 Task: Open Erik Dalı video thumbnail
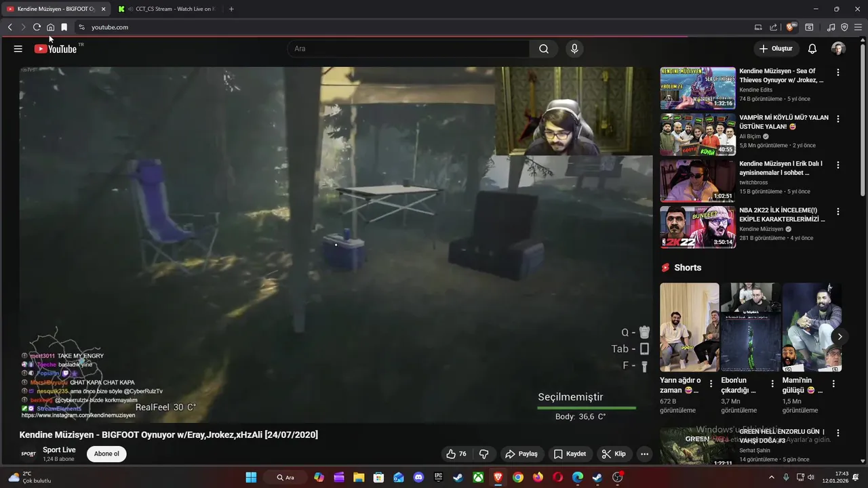click(x=698, y=181)
